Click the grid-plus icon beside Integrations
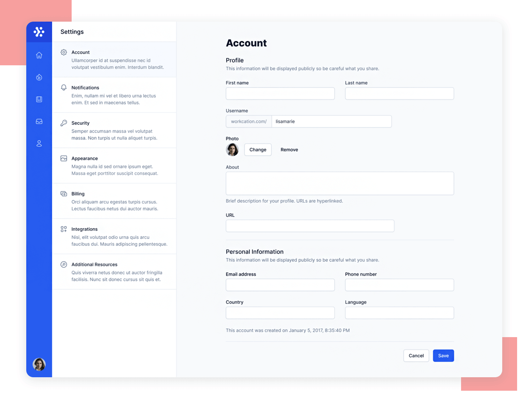532x401 pixels. tap(64, 229)
